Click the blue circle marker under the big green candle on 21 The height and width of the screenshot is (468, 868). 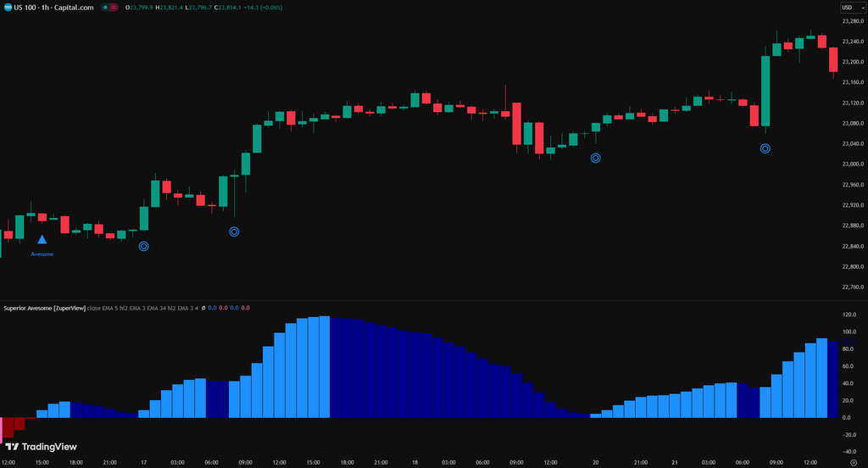(765, 148)
